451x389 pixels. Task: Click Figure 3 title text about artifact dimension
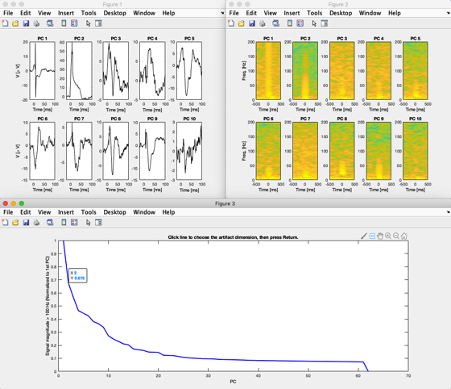[233, 237]
